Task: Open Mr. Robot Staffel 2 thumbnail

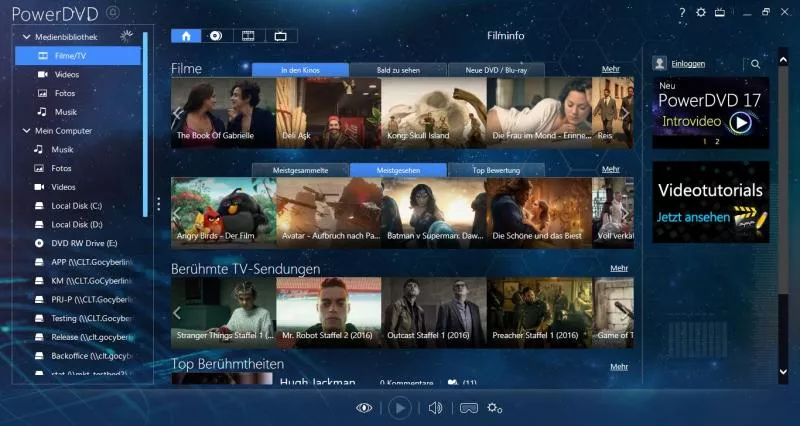Action: (329, 312)
